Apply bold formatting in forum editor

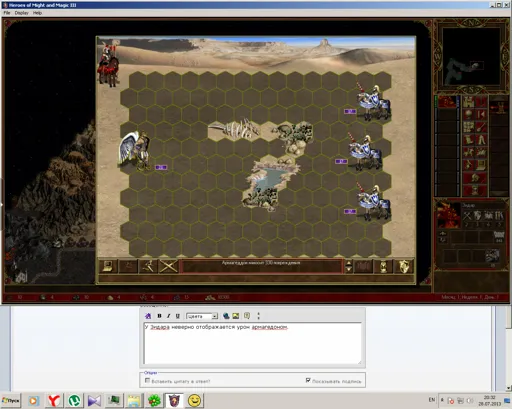(159, 316)
